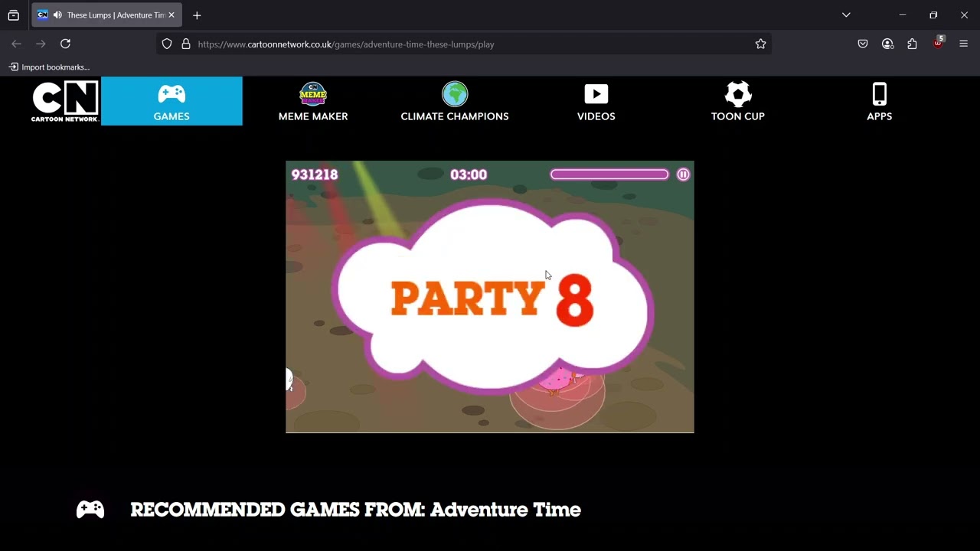Viewport: 980px width, 551px height.
Task: Open the Cartoon Network logo home link
Action: point(65,101)
